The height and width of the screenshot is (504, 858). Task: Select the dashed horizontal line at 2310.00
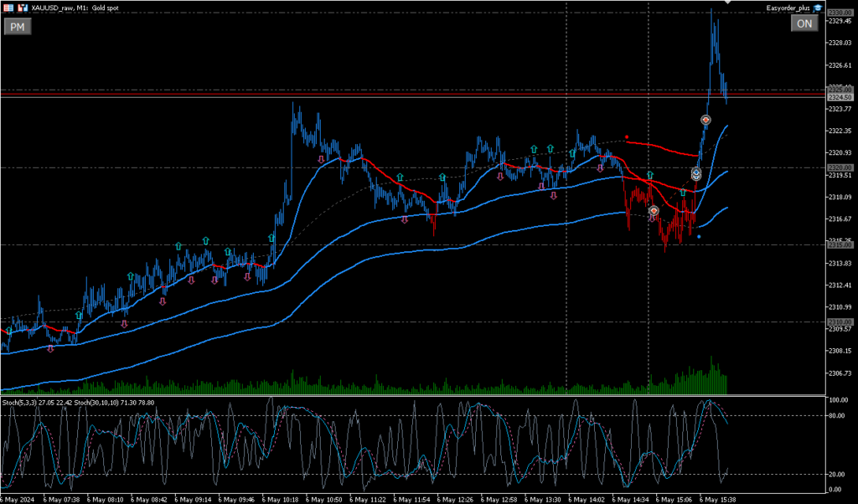click(412, 322)
